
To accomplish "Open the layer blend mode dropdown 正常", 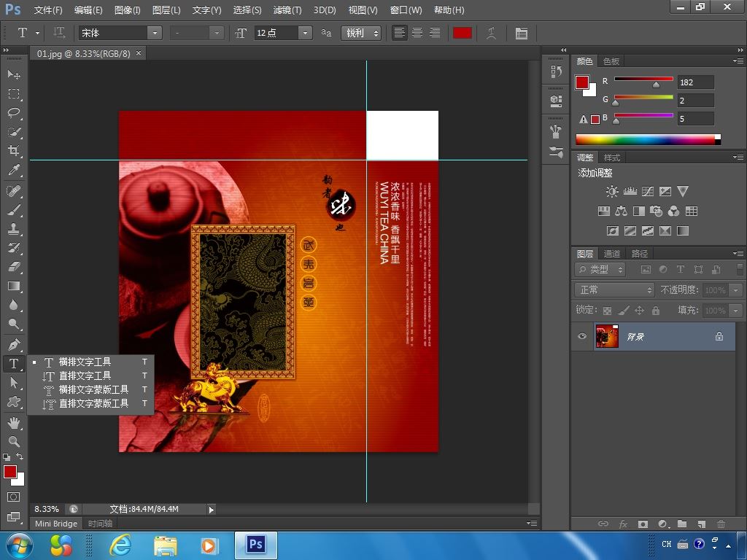I will [x=614, y=289].
